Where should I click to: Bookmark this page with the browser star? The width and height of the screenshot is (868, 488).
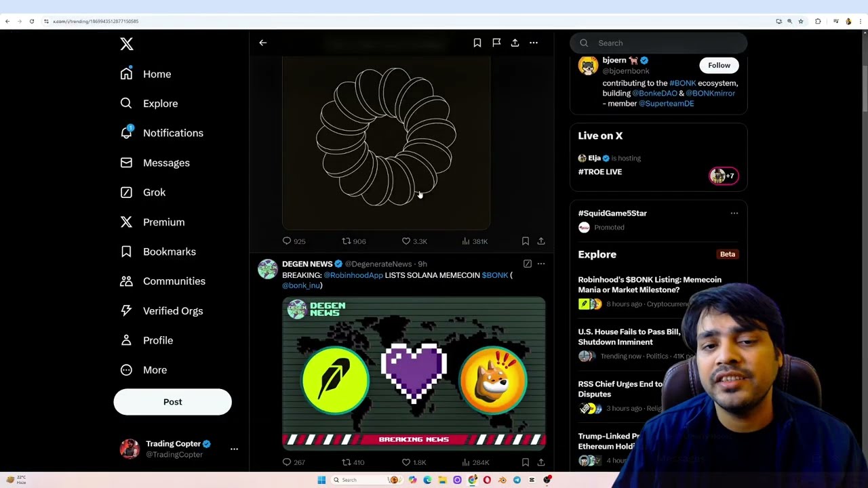click(801, 22)
